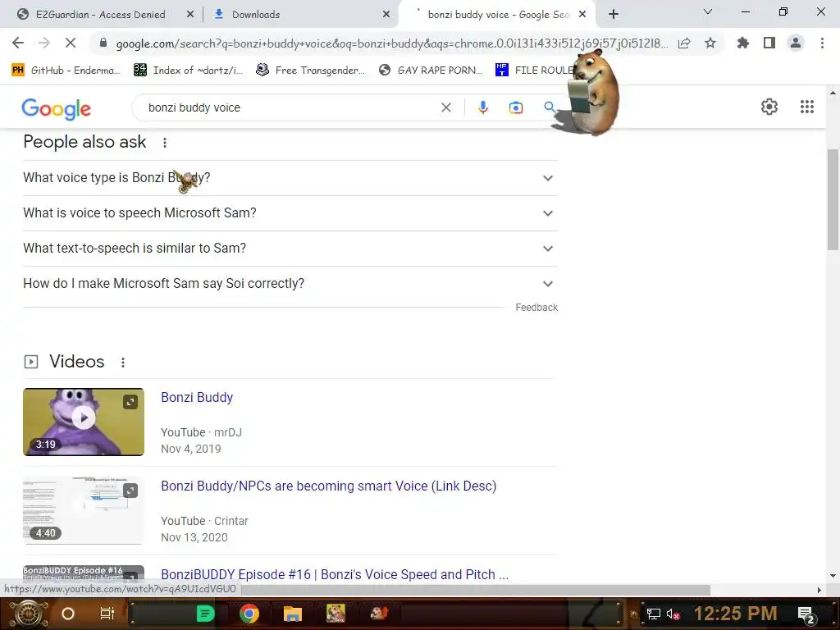Focus the Chrome address bar URL
This screenshot has width=840, height=630.
tap(392, 43)
